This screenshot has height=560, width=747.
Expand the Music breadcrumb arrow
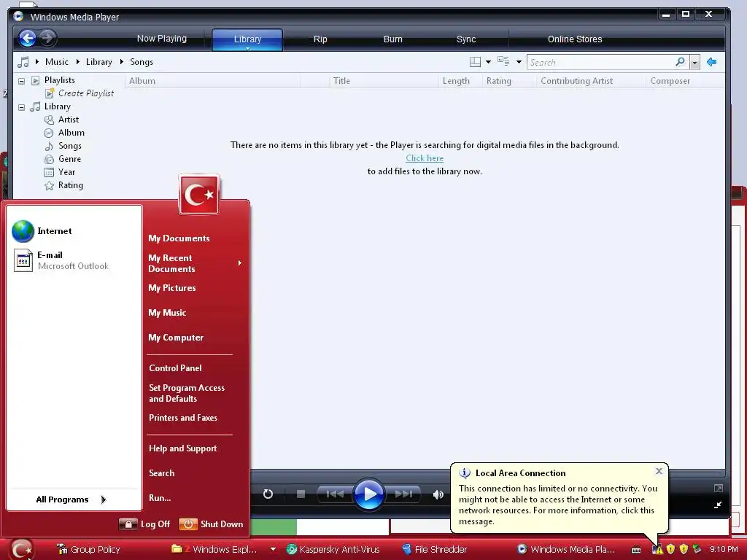tap(77, 61)
